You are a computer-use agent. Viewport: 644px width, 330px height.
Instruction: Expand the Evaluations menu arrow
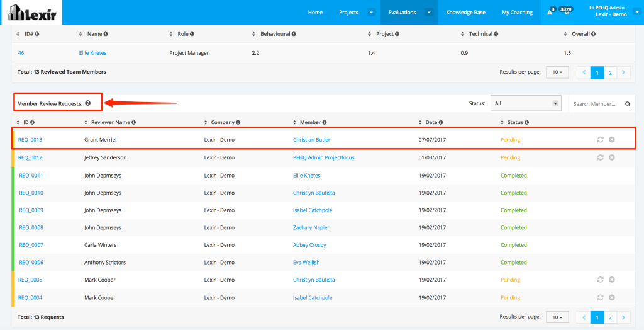[429, 13]
